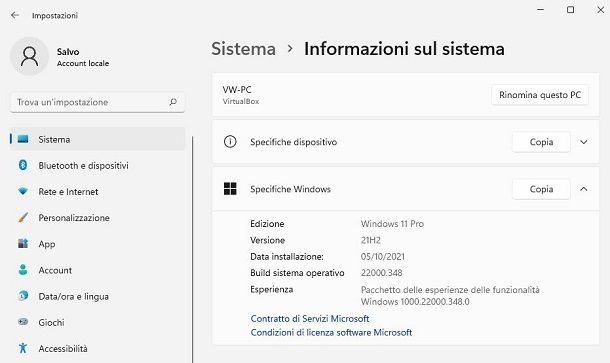The height and width of the screenshot is (363, 610).
Task: Copy the Specifiche dispositivo details
Action: click(x=541, y=142)
